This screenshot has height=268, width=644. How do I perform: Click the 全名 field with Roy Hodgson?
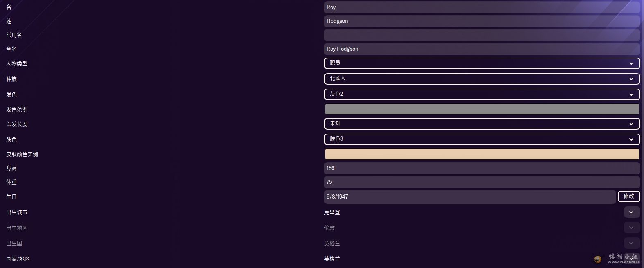[x=482, y=49]
